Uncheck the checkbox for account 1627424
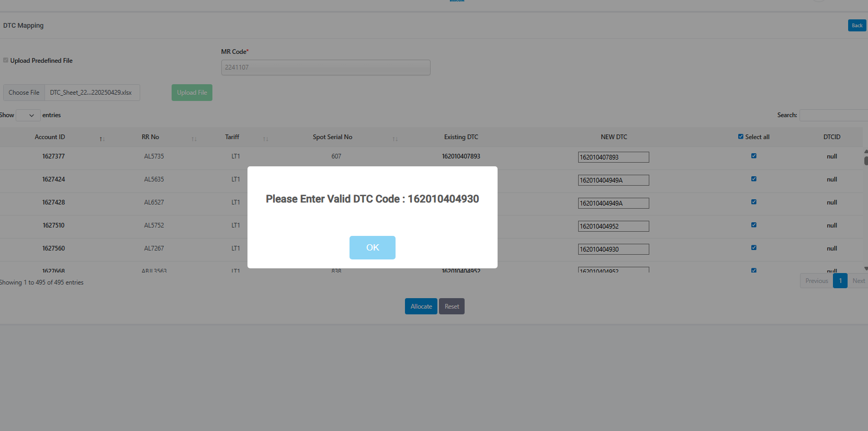 coord(753,179)
